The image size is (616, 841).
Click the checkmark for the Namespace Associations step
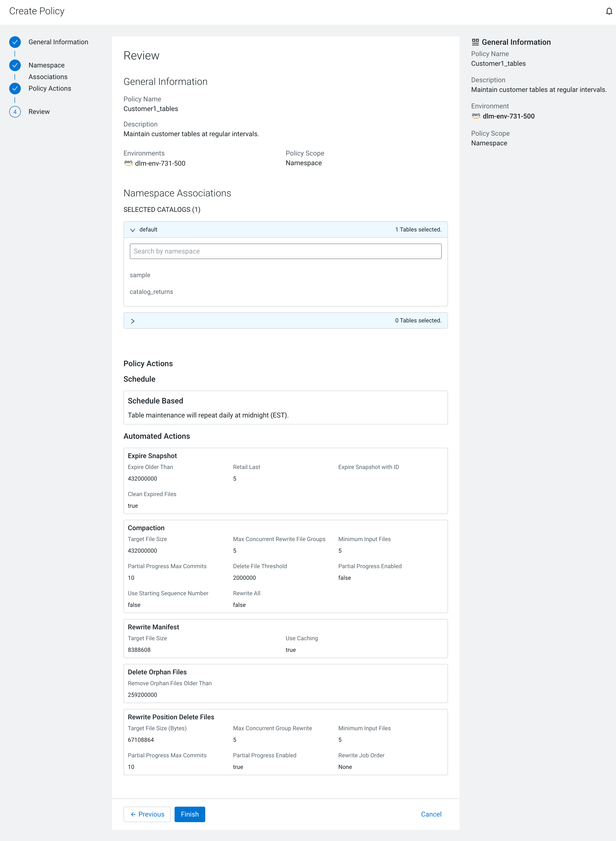pyautogui.click(x=15, y=65)
